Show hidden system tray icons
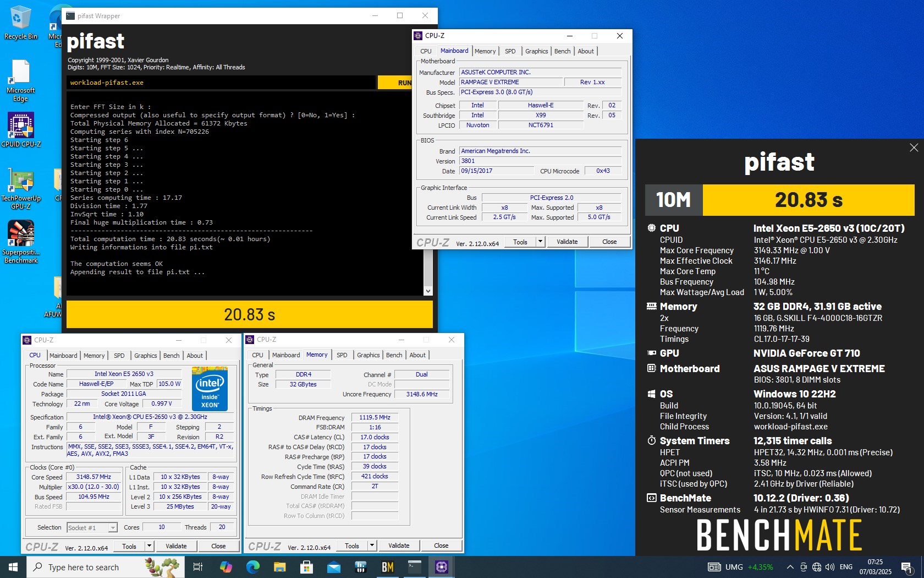 click(790, 567)
